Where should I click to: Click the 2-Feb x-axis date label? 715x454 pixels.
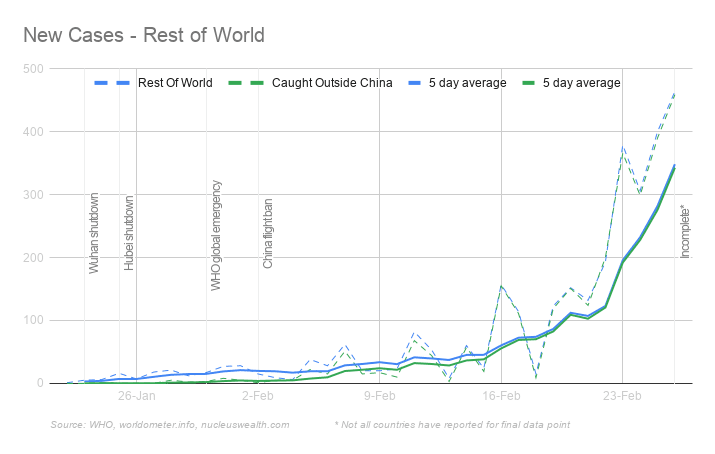(258, 396)
